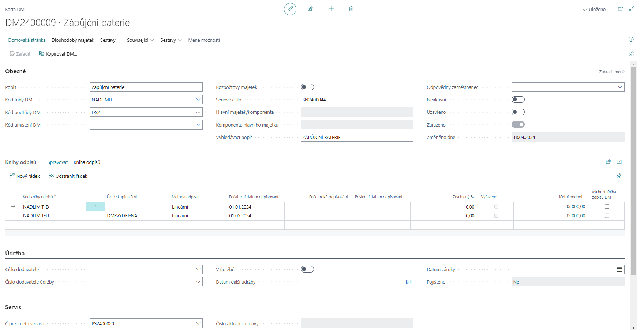Open Kód umístění DM dropdown

pyautogui.click(x=198, y=125)
